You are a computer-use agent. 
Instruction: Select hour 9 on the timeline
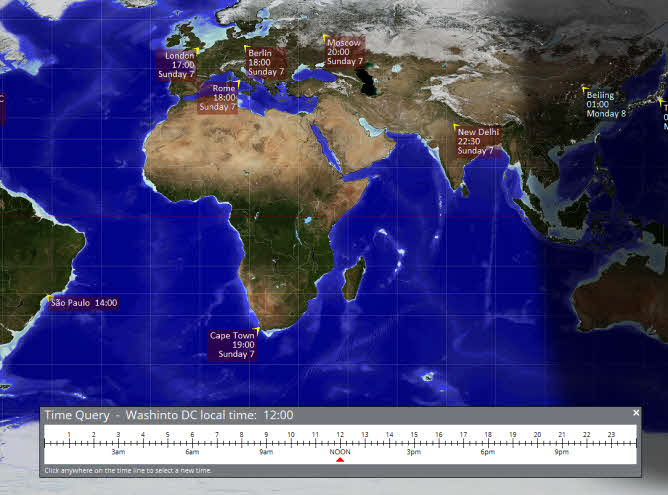(266, 435)
